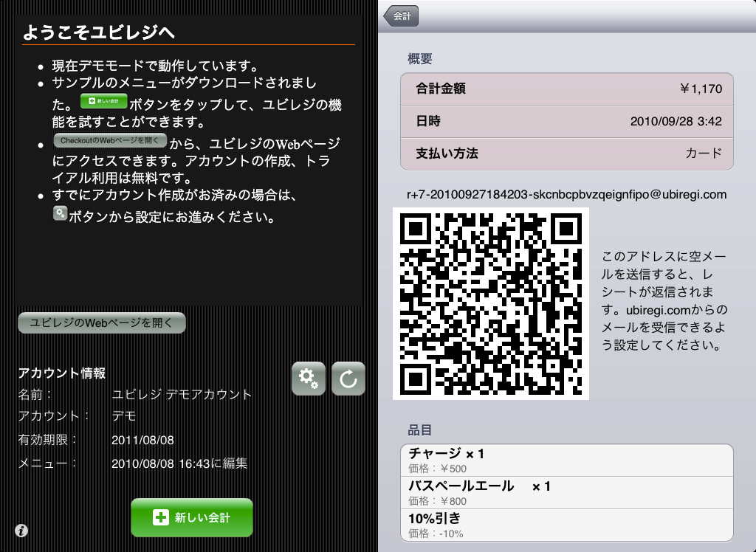
Task: Open ユビレジのWebページを開く button
Action: (102, 323)
